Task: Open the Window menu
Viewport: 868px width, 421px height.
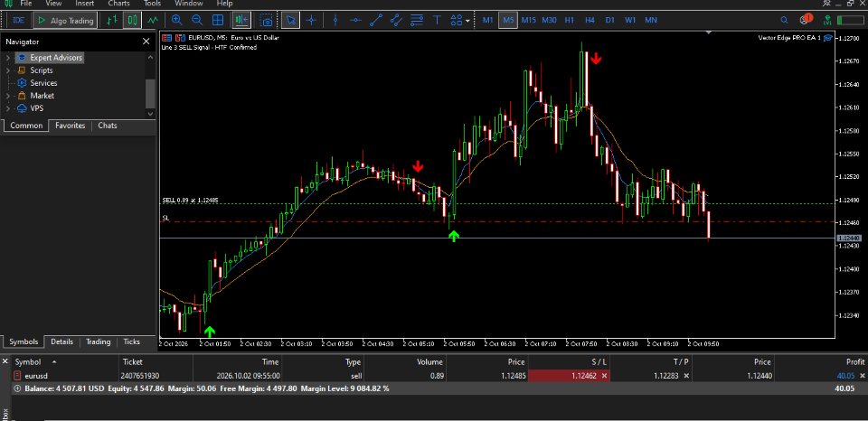Action: coord(189,4)
